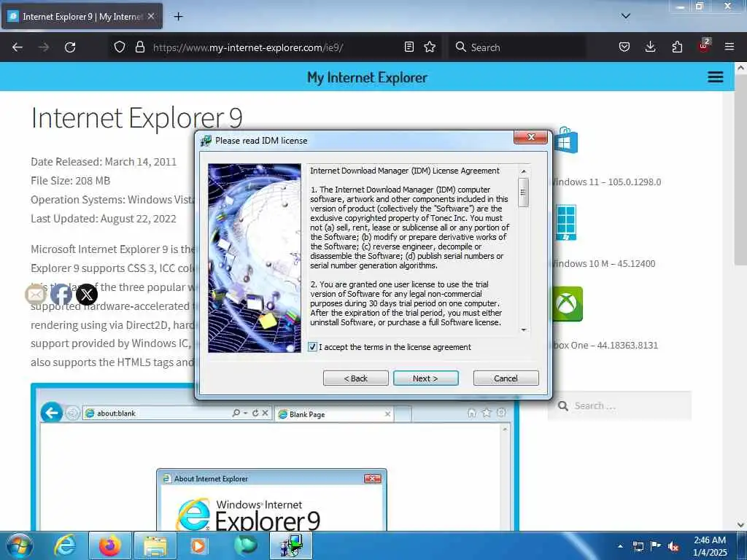Image resolution: width=747 pixels, height=560 pixels.
Task: Open the media player taskbar icon
Action: pos(198,545)
